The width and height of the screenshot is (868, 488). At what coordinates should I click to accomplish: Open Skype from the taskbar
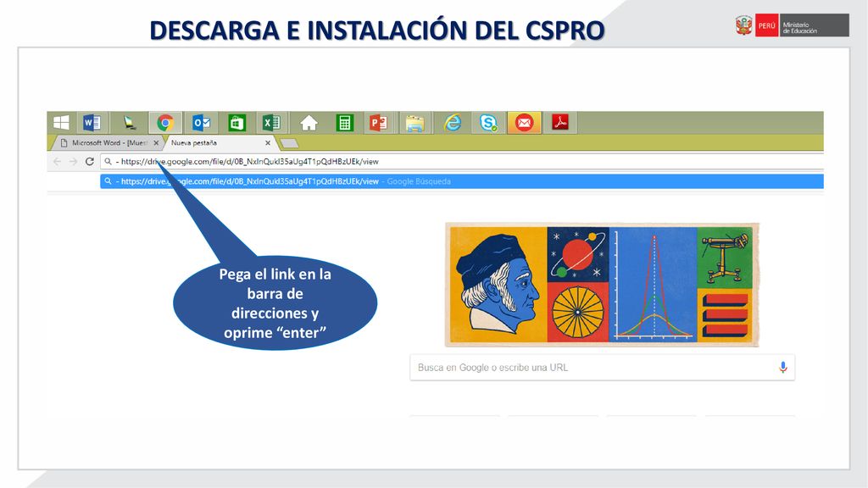click(x=488, y=122)
